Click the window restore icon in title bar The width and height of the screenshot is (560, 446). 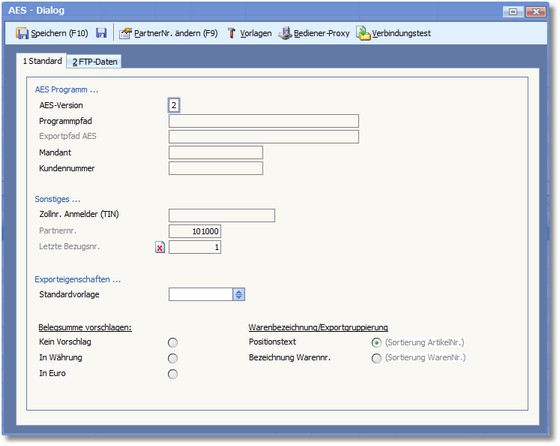click(x=513, y=12)
